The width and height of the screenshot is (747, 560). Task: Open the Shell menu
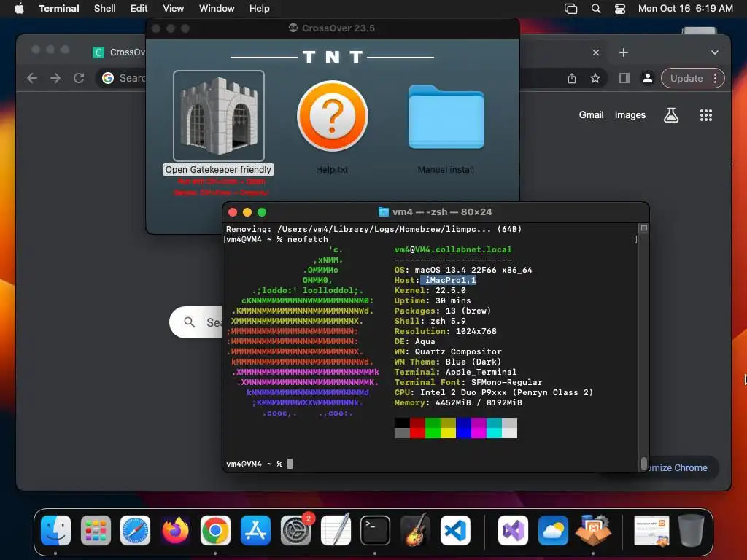pyautogui.click(x=104, y=8)
